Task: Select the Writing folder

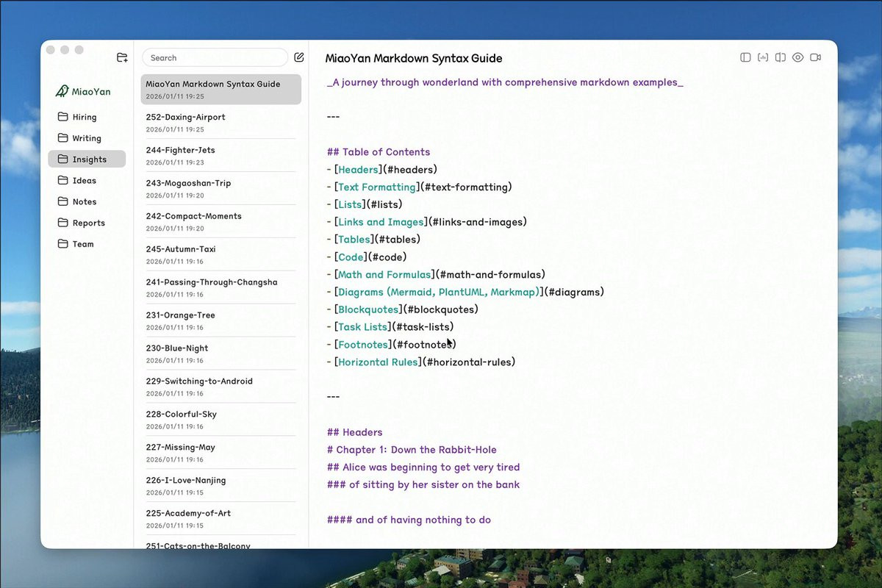Action: tap(87, 138)
